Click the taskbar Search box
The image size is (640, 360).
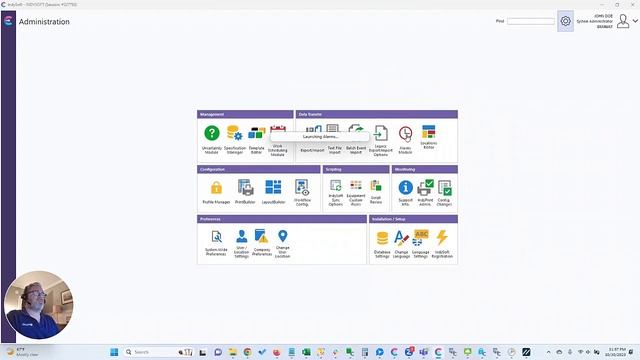pos(158,352)
